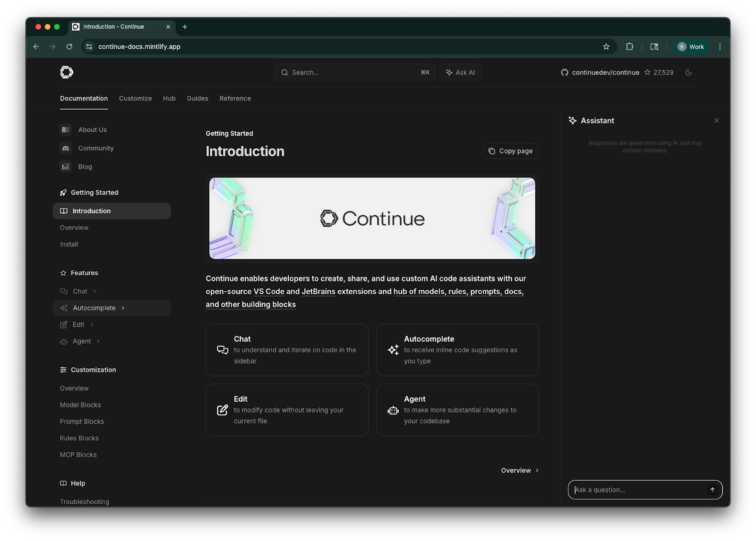Send question with arrow-up button
Viewport: 756px width, 541px height.
713,490
